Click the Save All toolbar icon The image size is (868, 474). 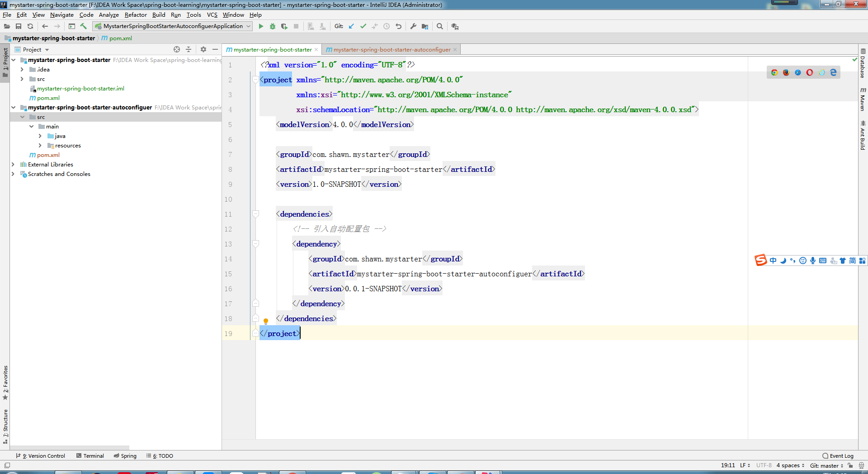click(x=19, y=26)
